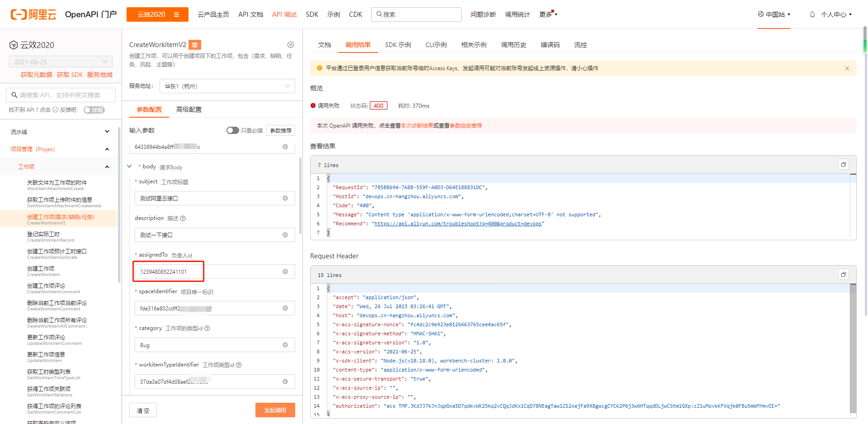868x424 pixels.
Task: Open API 文档 in top nav
Action: click(x=250, y=14)
